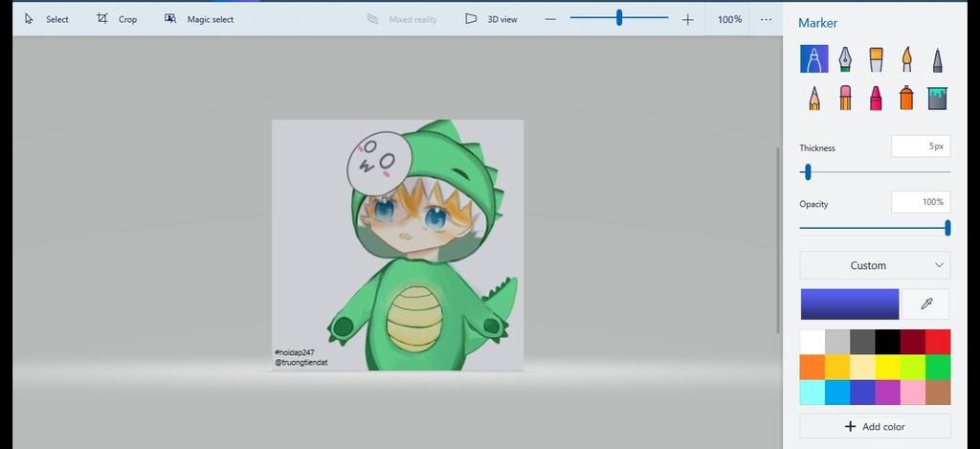Screen dimensions: 980x449
Task: Select the Crayon tool
Action: [876, 99]
